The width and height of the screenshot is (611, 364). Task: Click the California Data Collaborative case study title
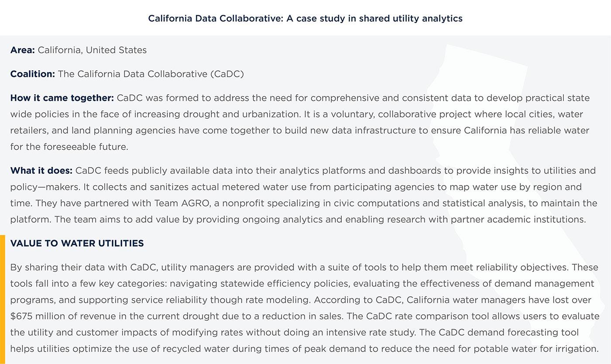click(305, 18)
